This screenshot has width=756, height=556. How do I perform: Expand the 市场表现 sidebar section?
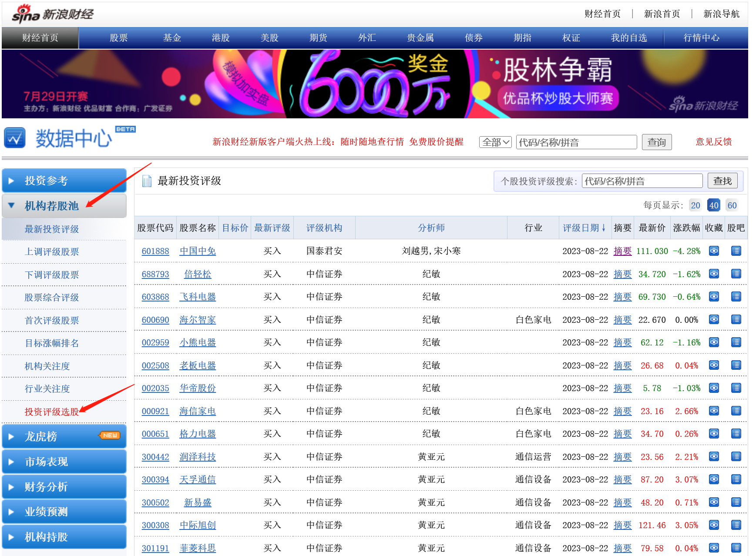[64, 462]
